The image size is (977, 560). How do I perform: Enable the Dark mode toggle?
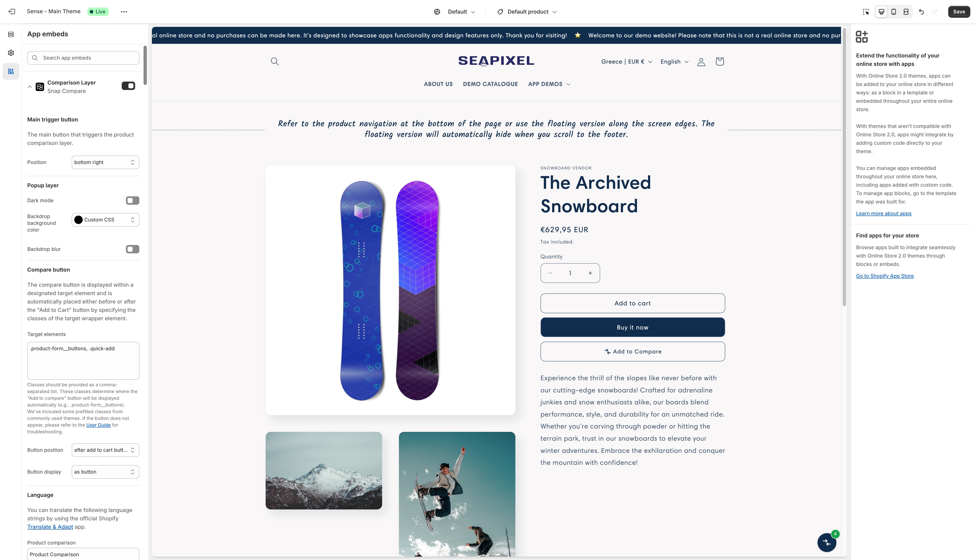point(132,200)
